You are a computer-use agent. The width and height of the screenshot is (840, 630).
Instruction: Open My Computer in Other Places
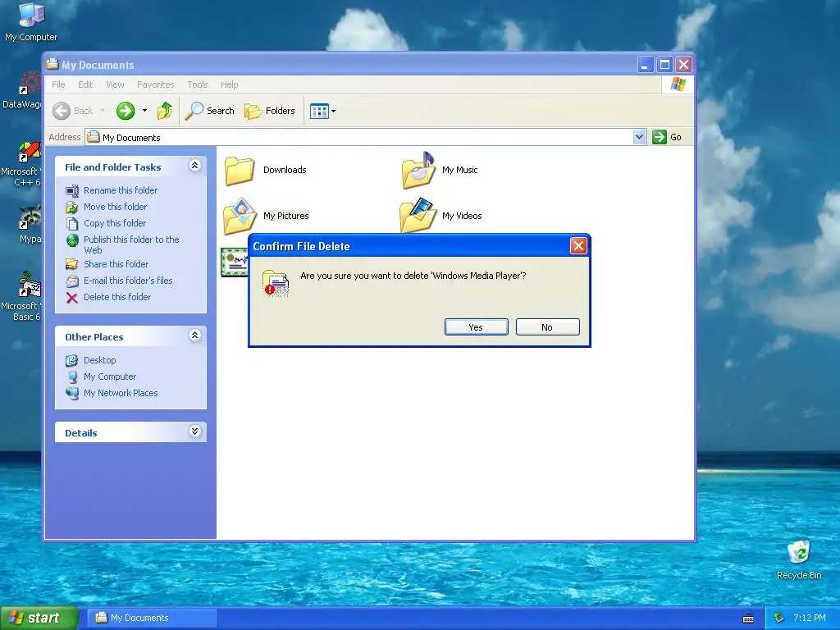coord(110,377)
